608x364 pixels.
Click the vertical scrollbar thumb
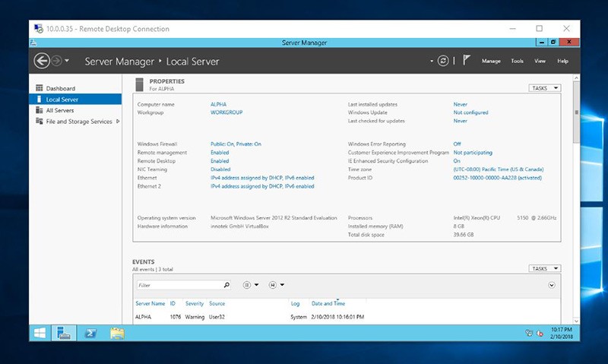tap(576, 112)
